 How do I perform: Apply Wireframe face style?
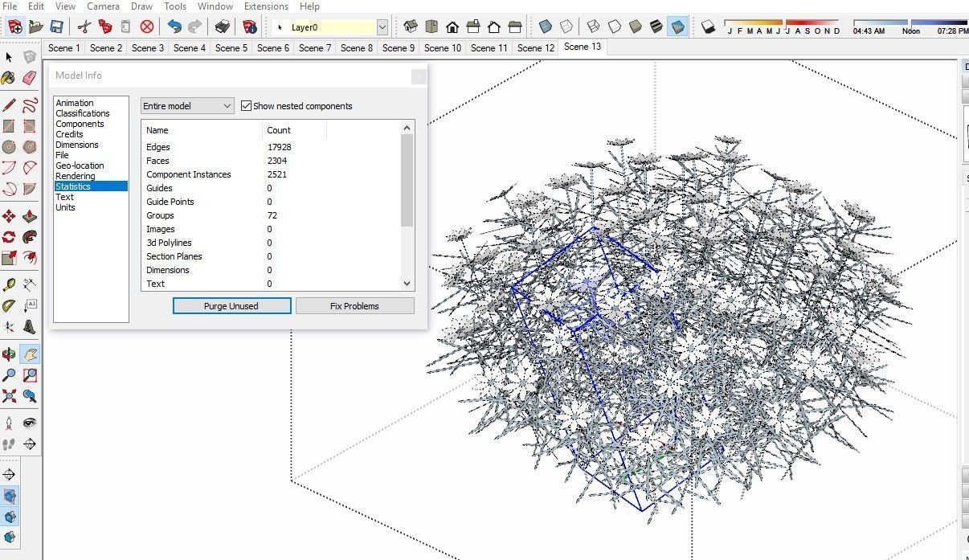[594, 27]
